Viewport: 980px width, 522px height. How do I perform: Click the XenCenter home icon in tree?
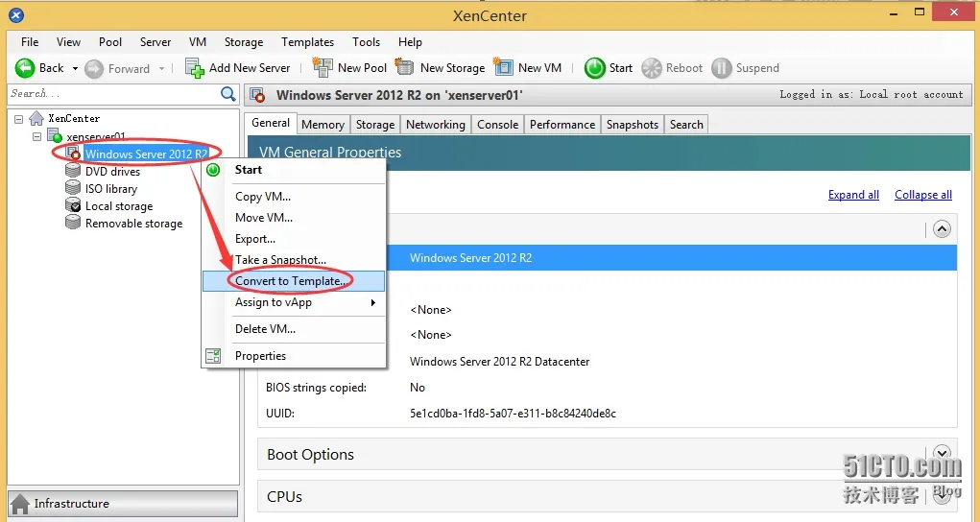coord(36,118)
